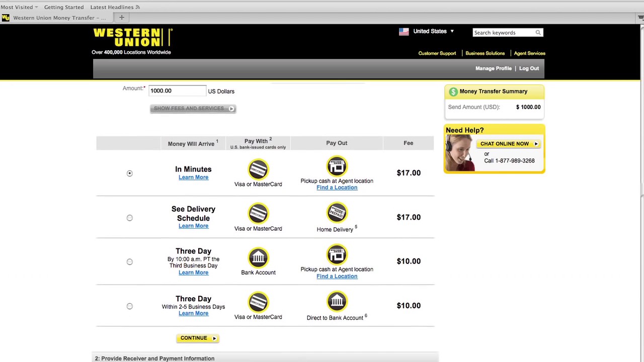Viewport: 644px width, 362px height.
Task: Click the Pay Out column header
Action: coord(337,143)
